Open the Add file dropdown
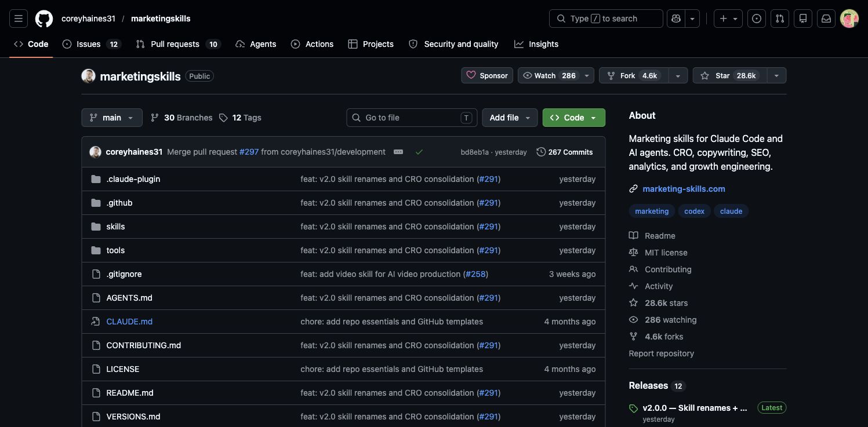The image size is (868, 427). pos(510,118)
